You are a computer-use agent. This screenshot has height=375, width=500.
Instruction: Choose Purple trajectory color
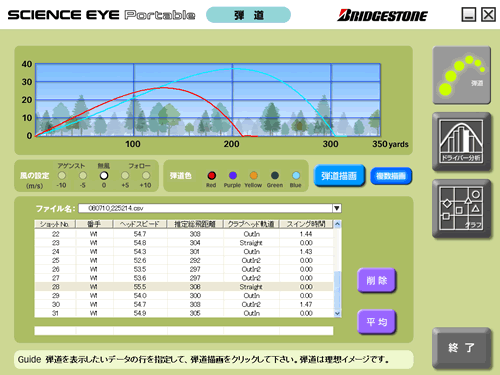point(233,175)
